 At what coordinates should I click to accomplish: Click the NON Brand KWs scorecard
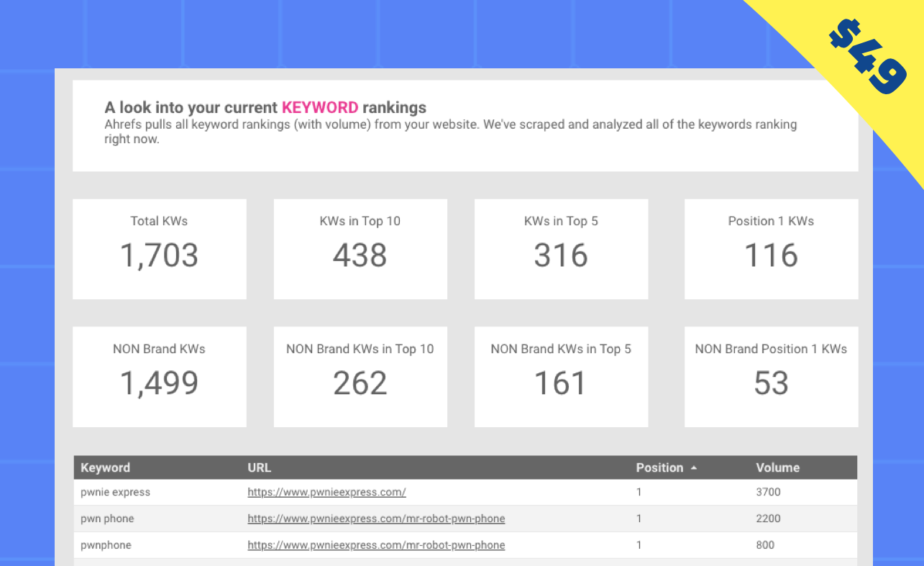(x=160, y=377)
